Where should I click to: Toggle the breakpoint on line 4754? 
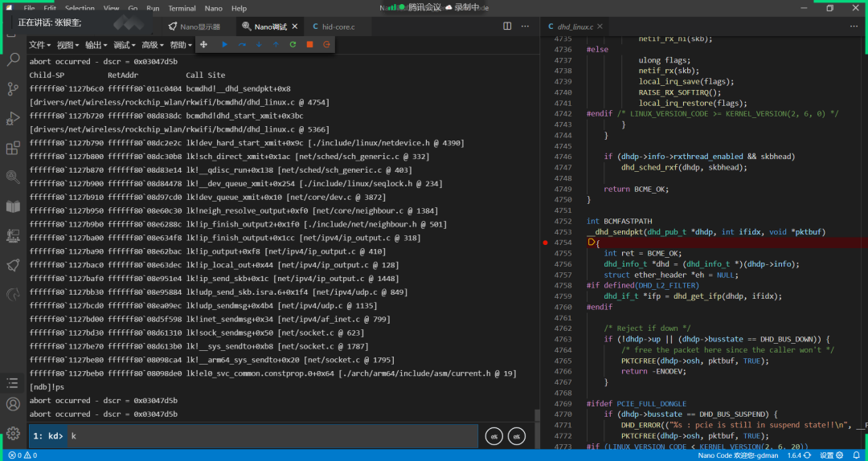[x=546, y=242]
